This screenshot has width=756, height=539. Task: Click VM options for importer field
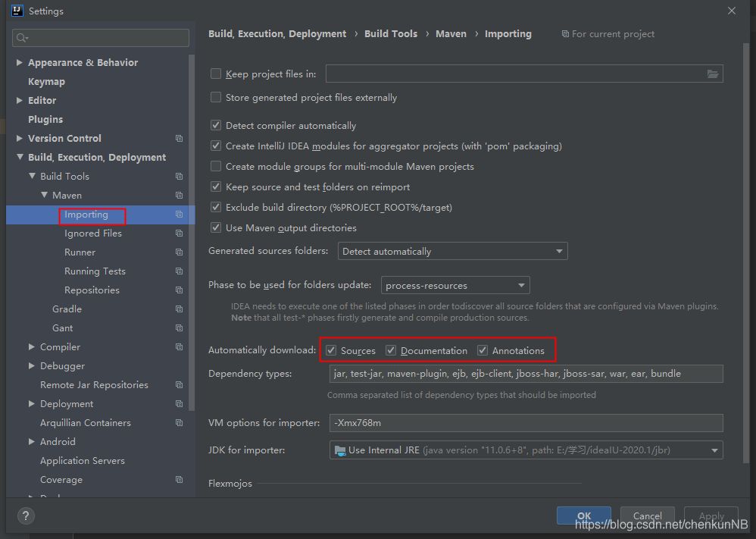click(x=526, y=423)
